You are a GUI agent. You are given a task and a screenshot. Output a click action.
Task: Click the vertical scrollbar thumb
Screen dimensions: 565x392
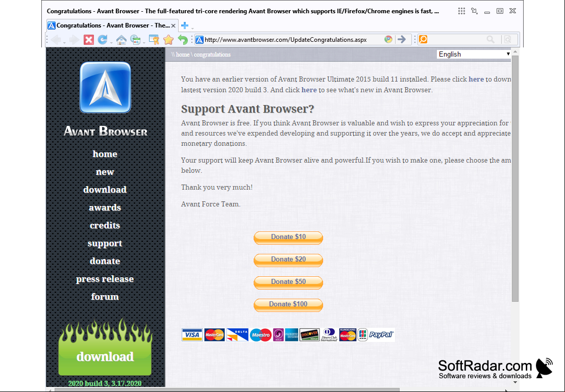pyautogui.click(x=515, y=178)
